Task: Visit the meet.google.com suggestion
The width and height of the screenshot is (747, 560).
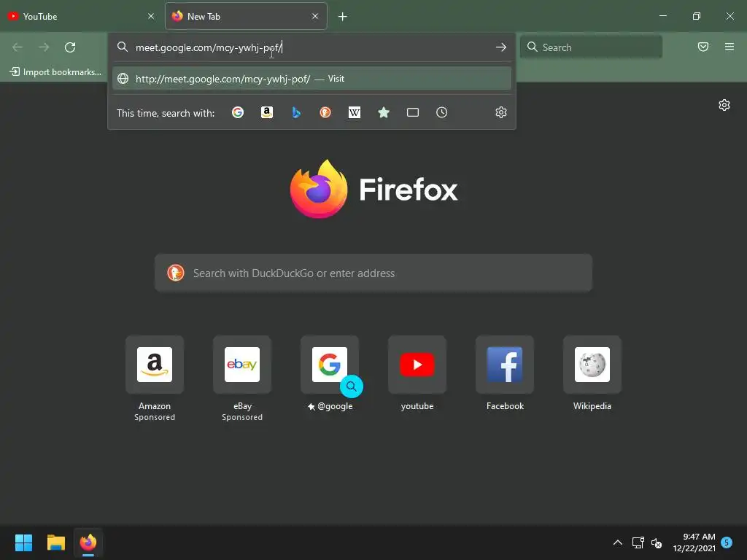Action: coord(311,79)
